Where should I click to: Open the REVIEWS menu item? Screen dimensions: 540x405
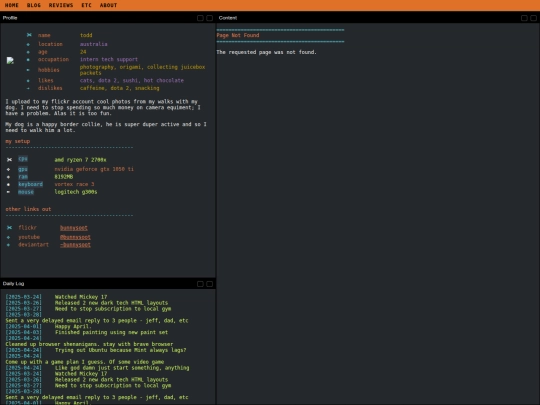click(61, 5)
